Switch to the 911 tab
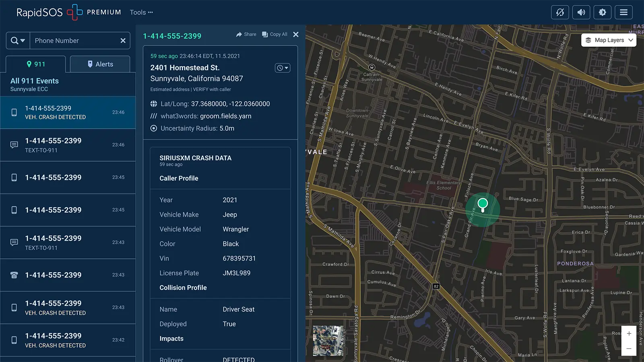The image size is (644, 362). tap(36, 64)
